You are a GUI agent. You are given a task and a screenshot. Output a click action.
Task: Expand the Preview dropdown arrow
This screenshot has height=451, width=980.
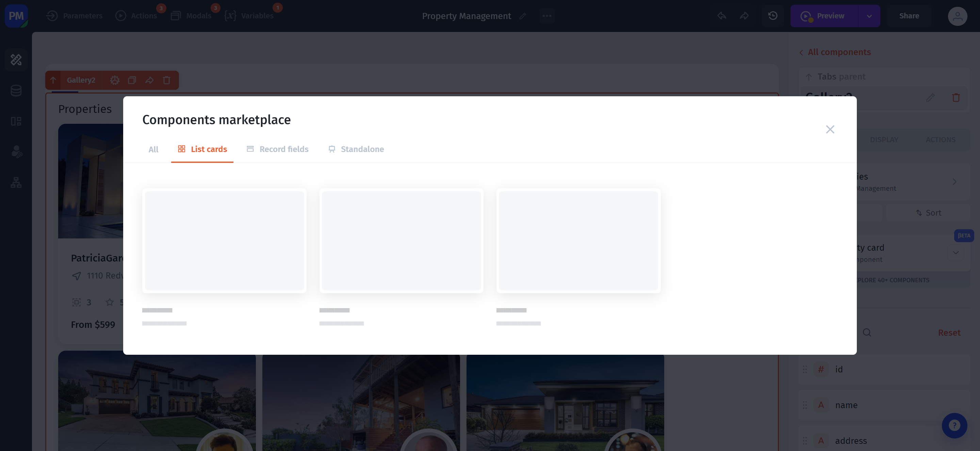click(x=869, y=16)
